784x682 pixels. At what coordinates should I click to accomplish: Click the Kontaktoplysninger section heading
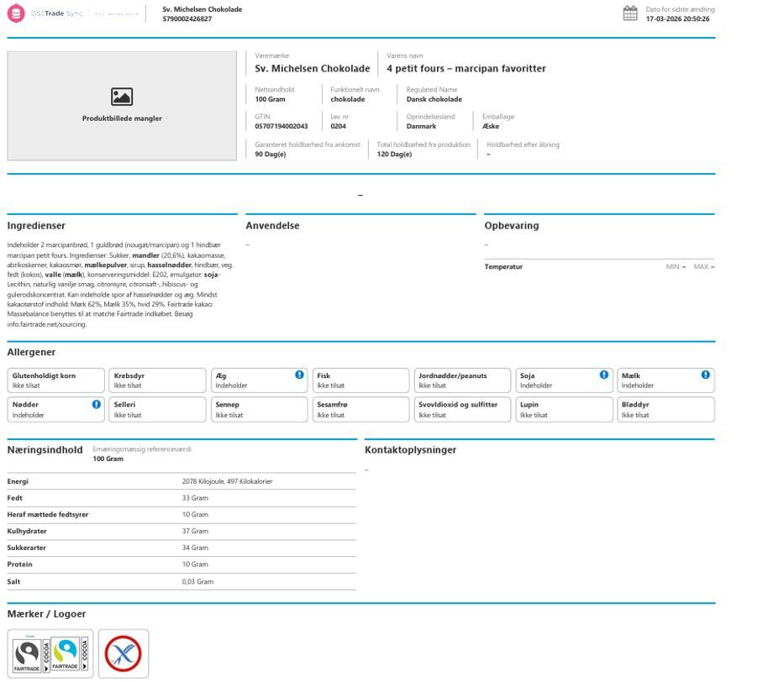tap(411, 450)
